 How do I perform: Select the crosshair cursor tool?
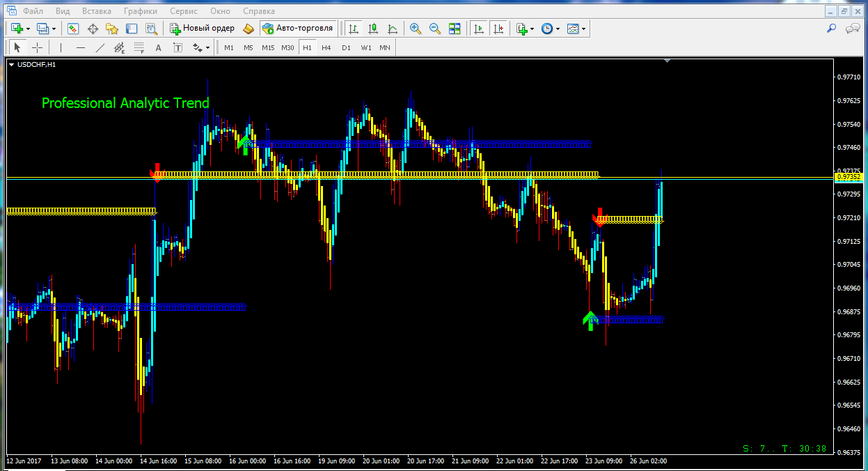pos(37,47)
